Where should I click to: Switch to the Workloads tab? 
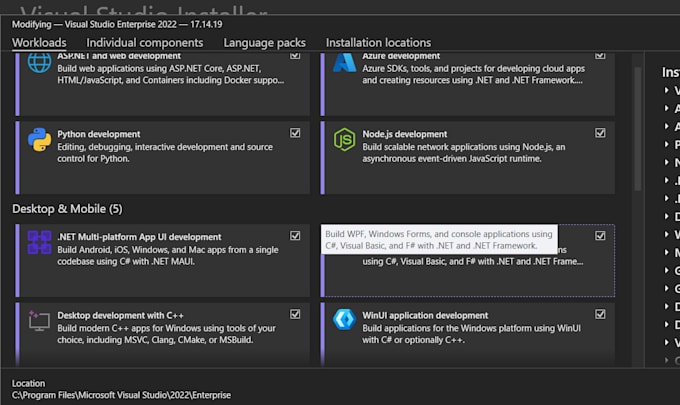tap(39, 42)
